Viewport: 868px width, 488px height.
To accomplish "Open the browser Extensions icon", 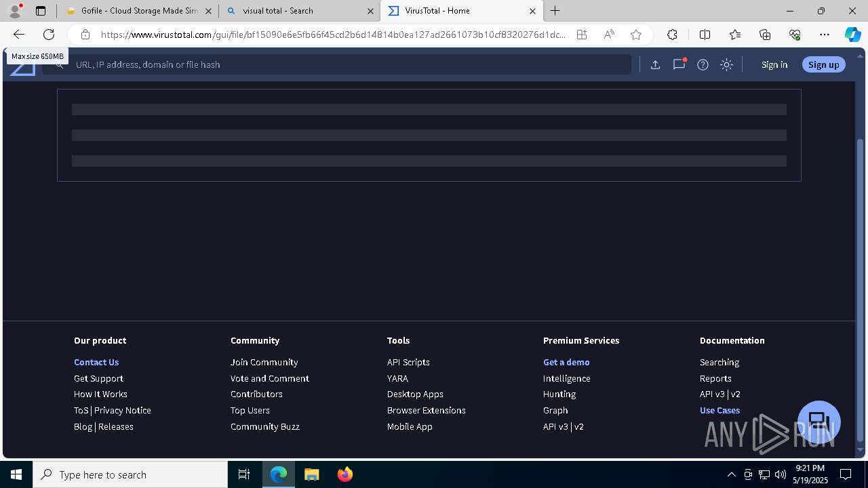I will 672,35.
